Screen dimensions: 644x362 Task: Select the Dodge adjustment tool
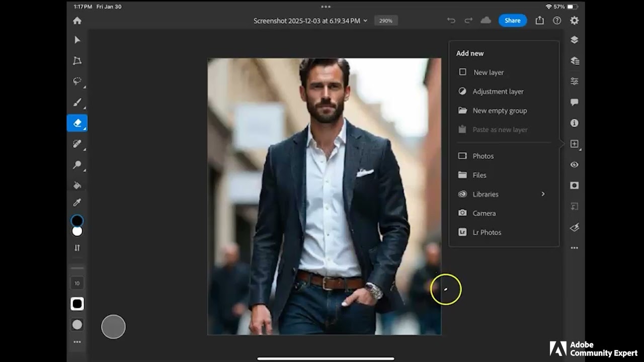77,164
